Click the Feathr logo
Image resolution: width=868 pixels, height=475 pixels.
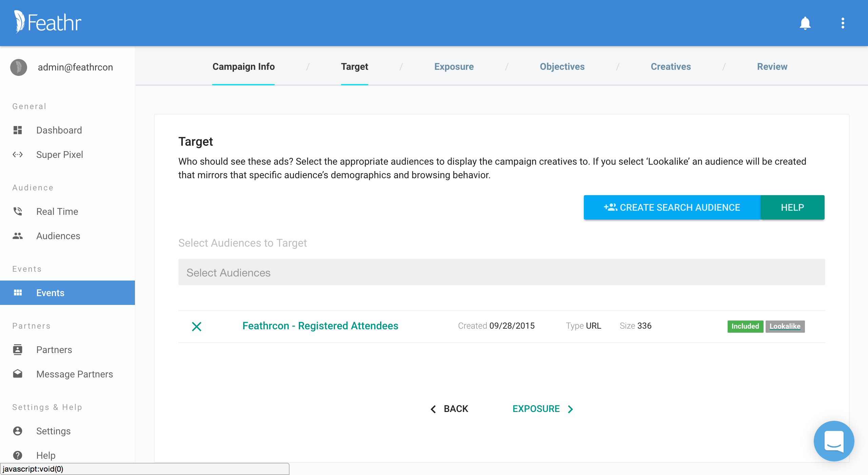pos(47,22)
